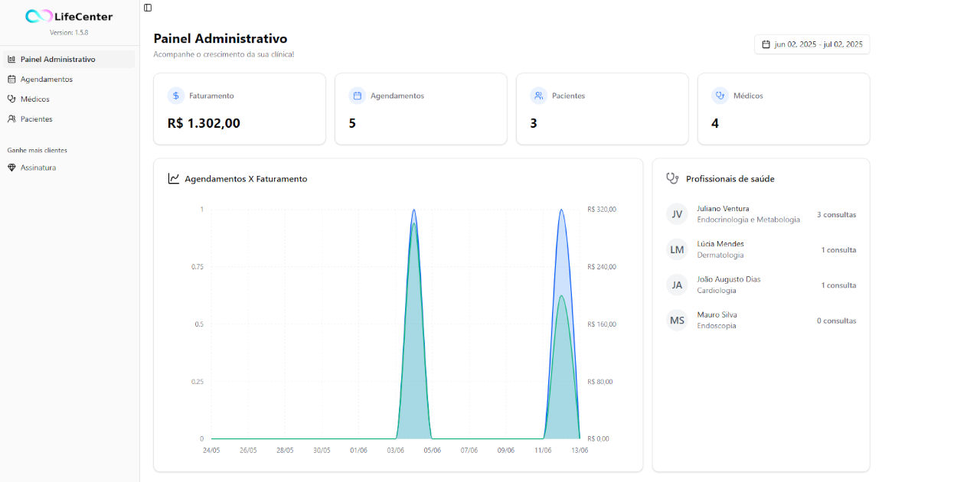Click the 24/05 x-axis date label

(211, 451)
